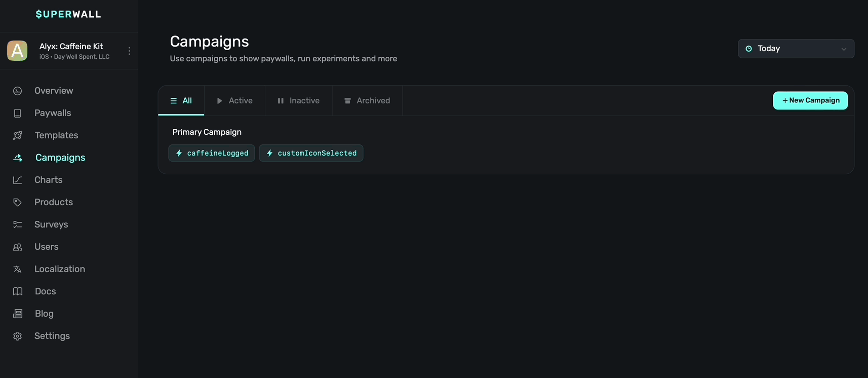The height and width of the screenshot is (378, 868).
Task: Click the Charts graph icon
Action: pyautogui.click(x=18, y=180)
